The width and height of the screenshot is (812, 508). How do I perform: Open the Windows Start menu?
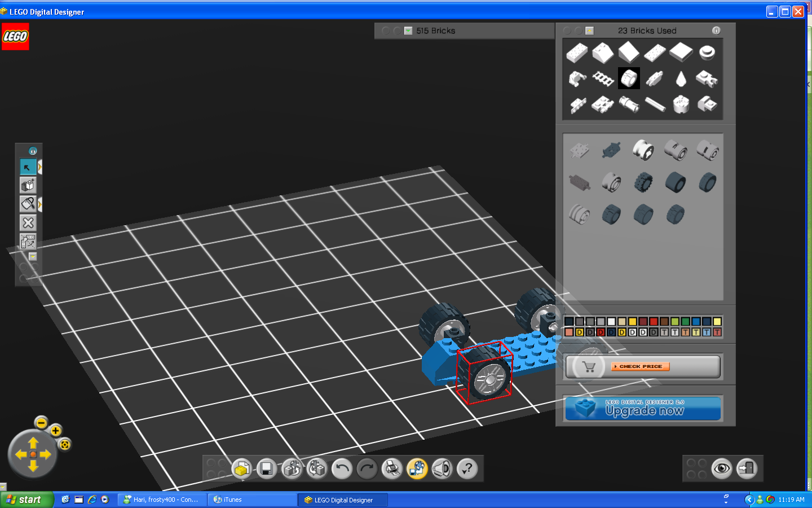tap(27, 500)
